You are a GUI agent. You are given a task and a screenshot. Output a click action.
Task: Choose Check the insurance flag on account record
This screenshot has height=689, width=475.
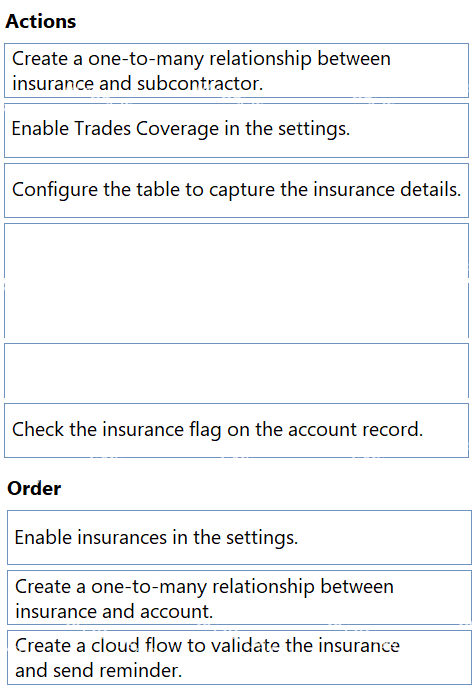(236, 431)
